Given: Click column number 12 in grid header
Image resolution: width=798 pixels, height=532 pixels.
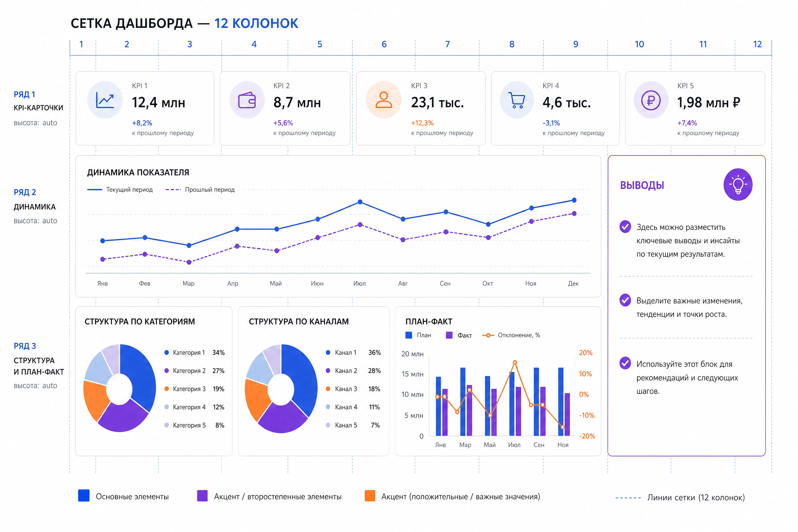Looking at the screenshot, I should [x=758, y=44].
